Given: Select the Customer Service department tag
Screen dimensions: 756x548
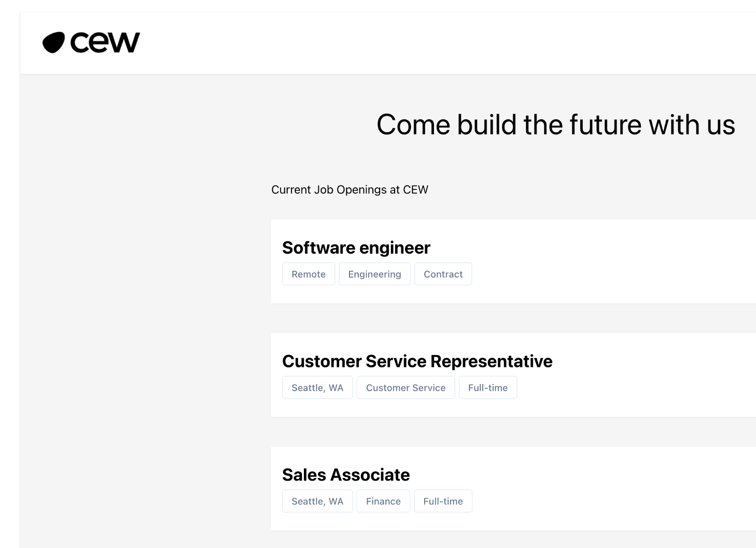Looking at the screenshot, I should tap(405, 388).
